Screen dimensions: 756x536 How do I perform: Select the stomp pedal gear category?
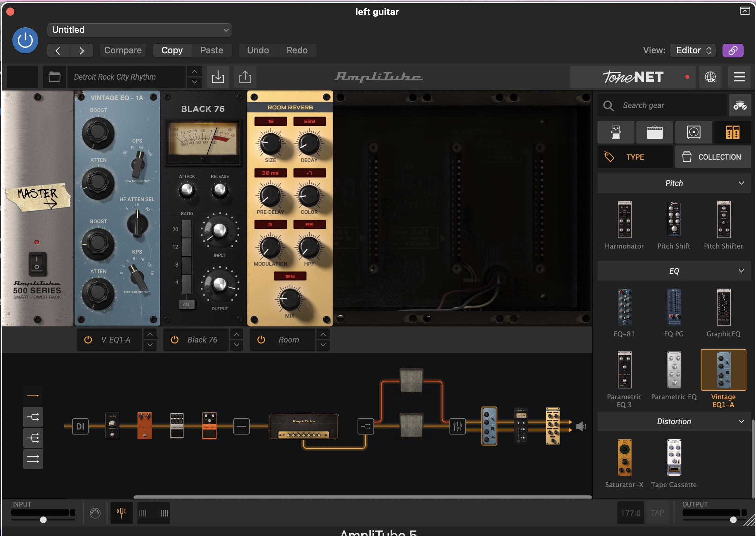(616, 132)
